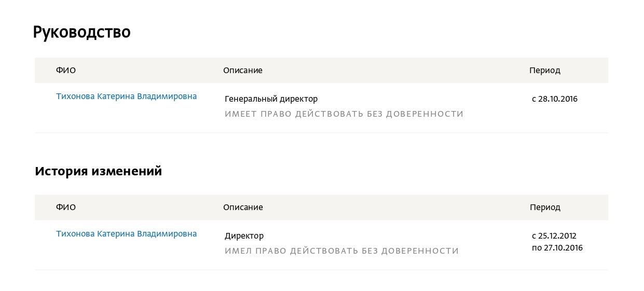Image resolution: width=644 pixels, height=291 pixels.
Task: Click the Руководство heading
Action: pyautogui.click(x=81, y=32)
